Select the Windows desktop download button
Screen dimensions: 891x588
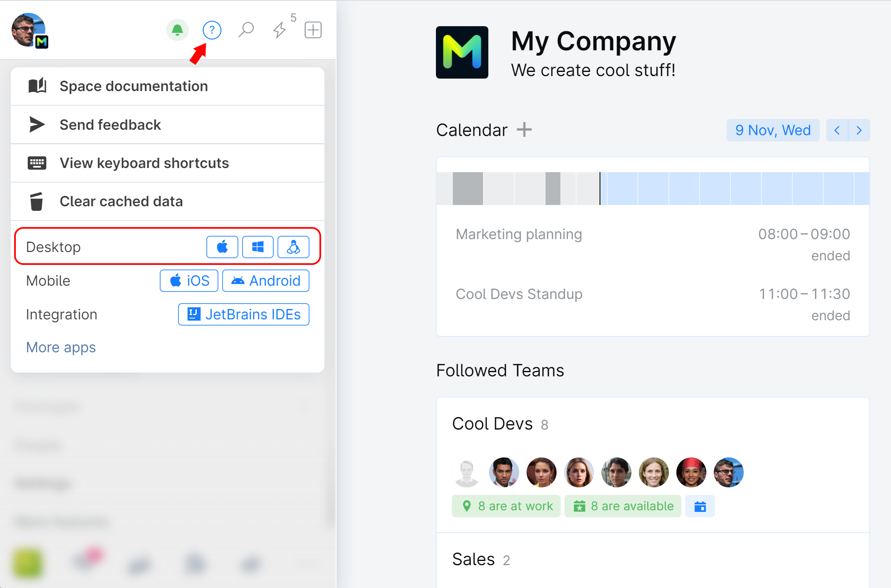(257, 246)
